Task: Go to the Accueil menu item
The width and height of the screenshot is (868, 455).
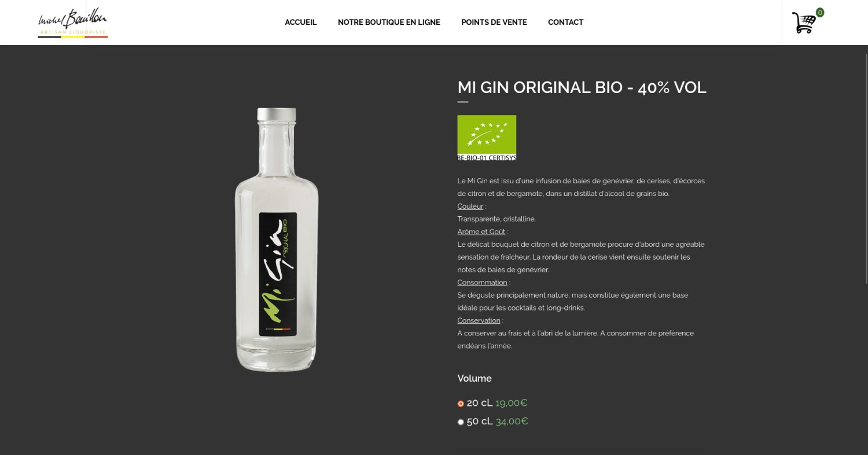Action: pos(300,22)
